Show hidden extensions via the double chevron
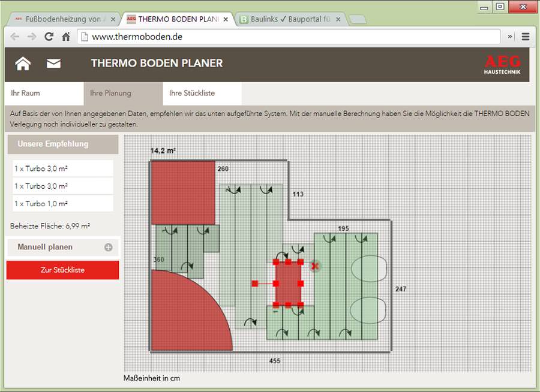540x392 pixels. [x=510, y=37]
